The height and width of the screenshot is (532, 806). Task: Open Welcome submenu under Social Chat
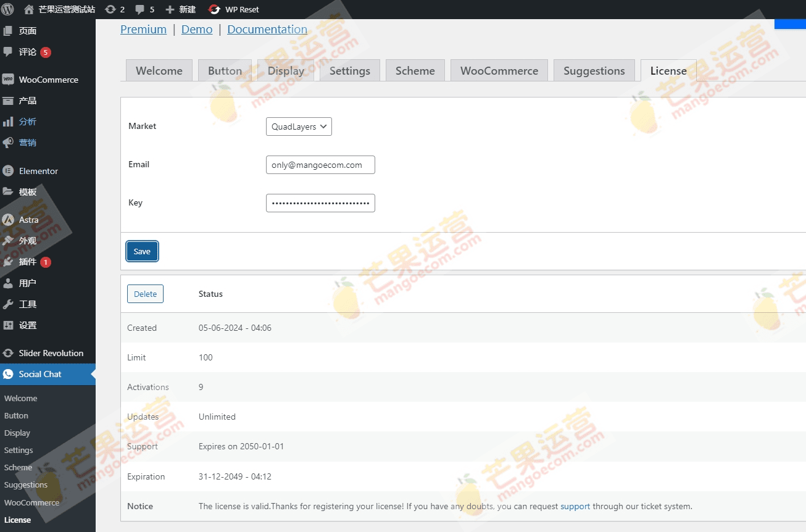[20, 398]
